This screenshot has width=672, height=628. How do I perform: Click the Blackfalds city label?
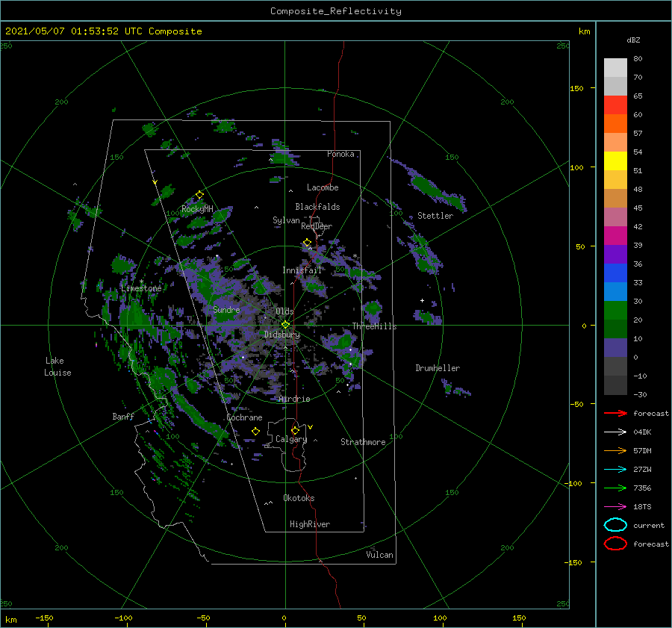pyautogui.click(x=317, y=207)
